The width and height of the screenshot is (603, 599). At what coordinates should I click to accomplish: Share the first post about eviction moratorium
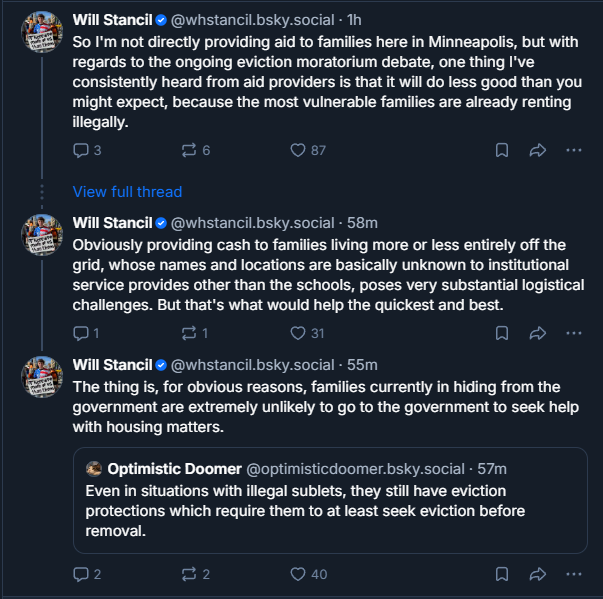(x=538, y=150)
